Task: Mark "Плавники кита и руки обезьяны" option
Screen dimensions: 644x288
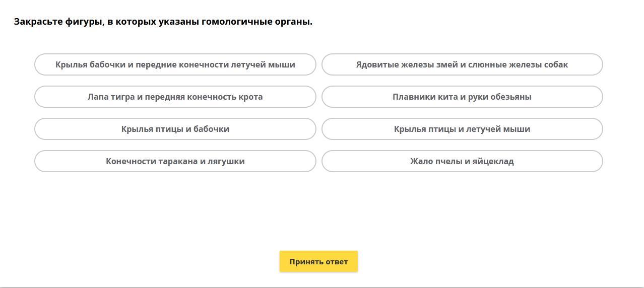Action: pos(462,97)
